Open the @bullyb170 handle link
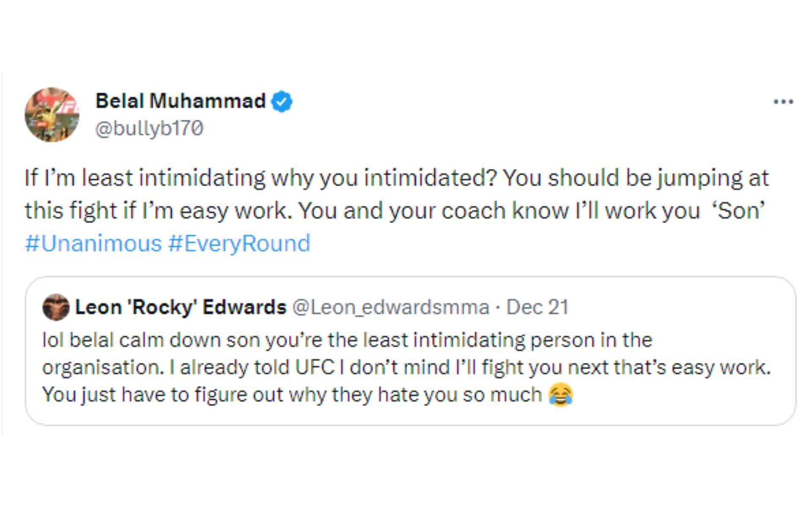 click(x=149, y=128)
